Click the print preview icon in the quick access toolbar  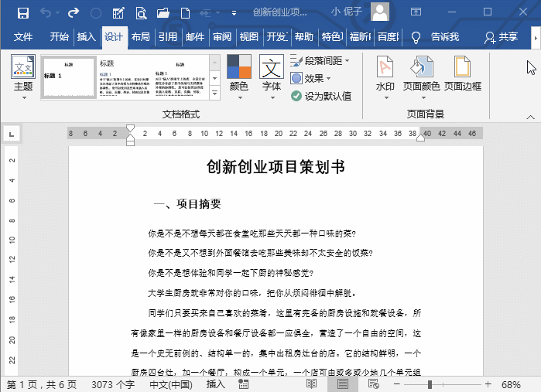pyautogui.click(x=141, y=13)
